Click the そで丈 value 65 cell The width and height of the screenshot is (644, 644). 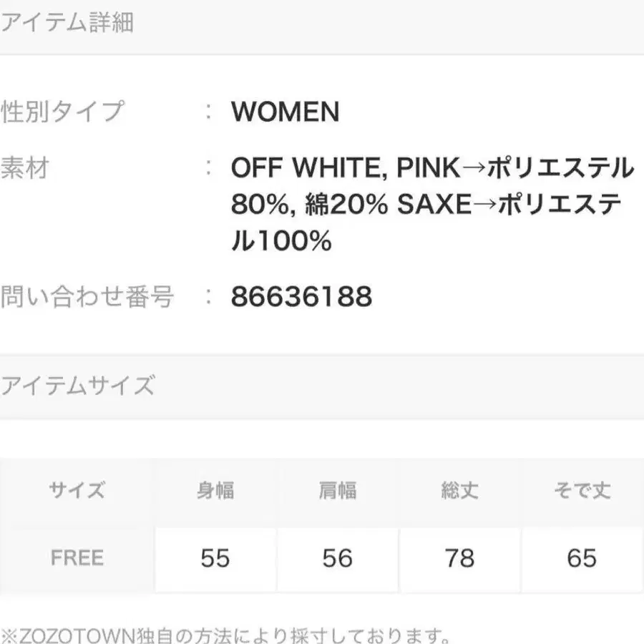point(582,558)
